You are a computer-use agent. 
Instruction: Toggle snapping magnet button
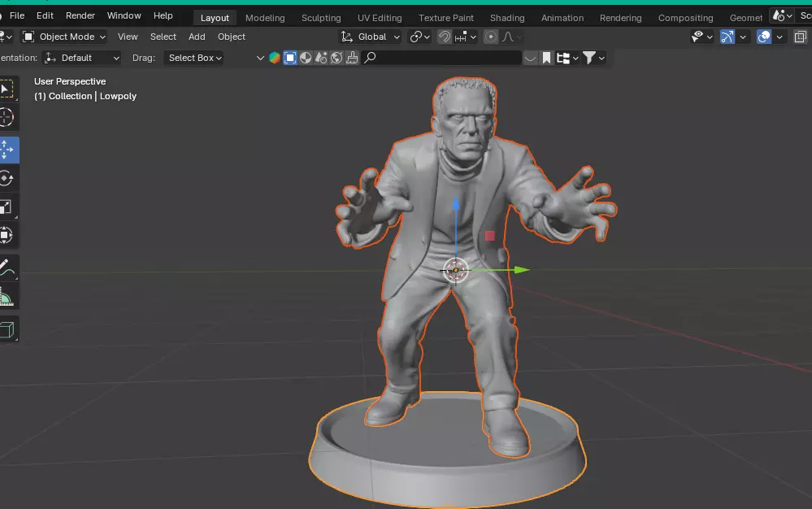click(x=445, y=37)
